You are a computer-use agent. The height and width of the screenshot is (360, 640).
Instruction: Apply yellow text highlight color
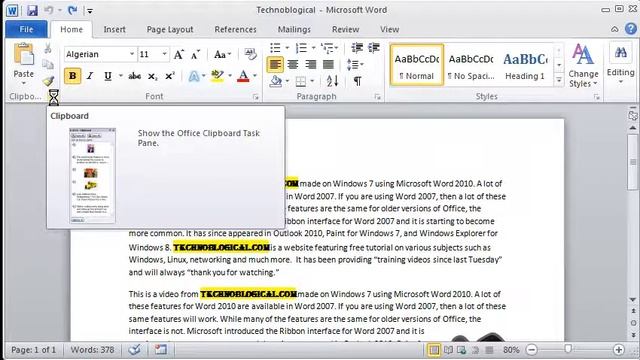(x=217, y=76)
